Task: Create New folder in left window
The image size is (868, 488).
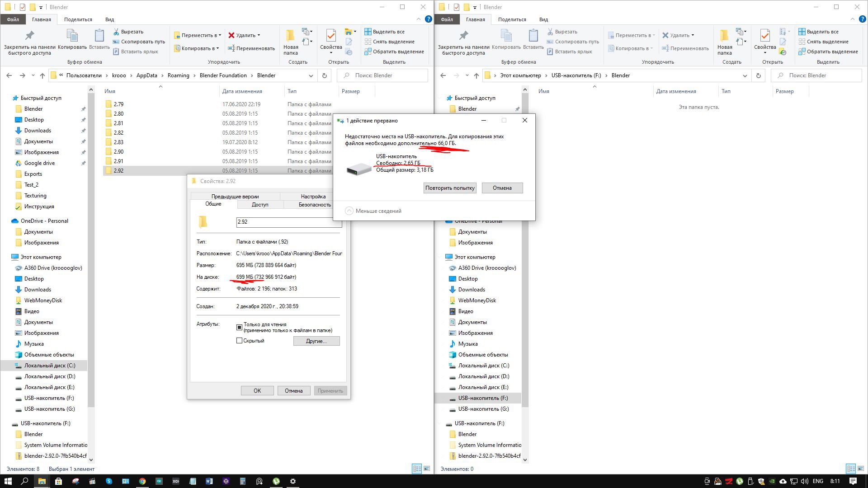Action: (x=291, y=42)
